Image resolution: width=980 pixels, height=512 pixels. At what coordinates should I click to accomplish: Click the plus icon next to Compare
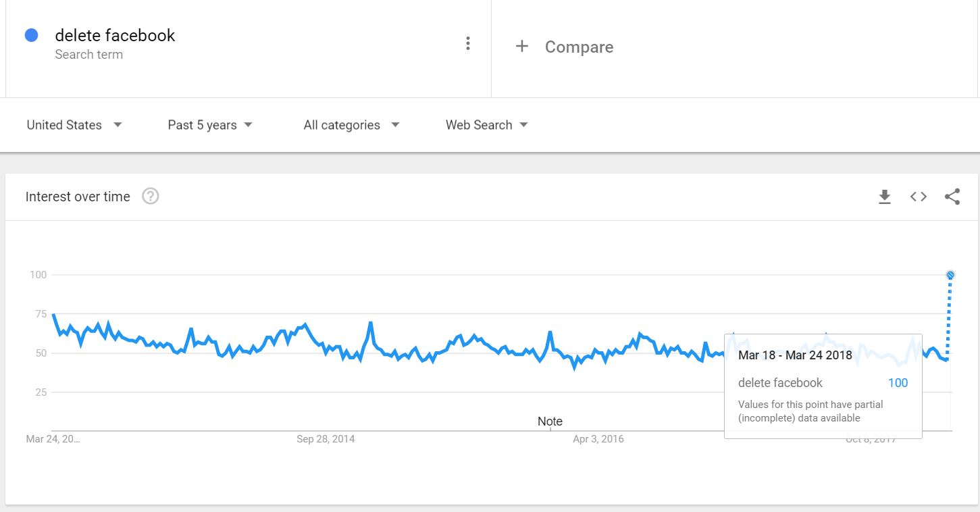pyautogui.click(x=521, y=47)
